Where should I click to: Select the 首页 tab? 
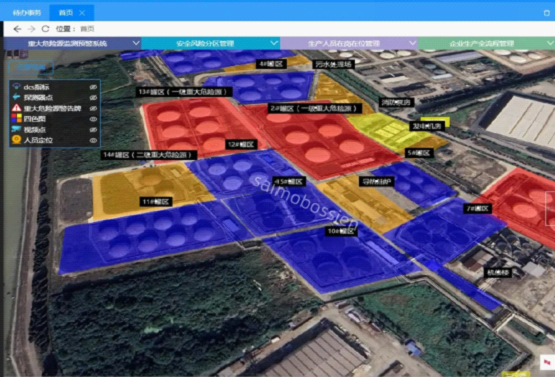point(65,13)
